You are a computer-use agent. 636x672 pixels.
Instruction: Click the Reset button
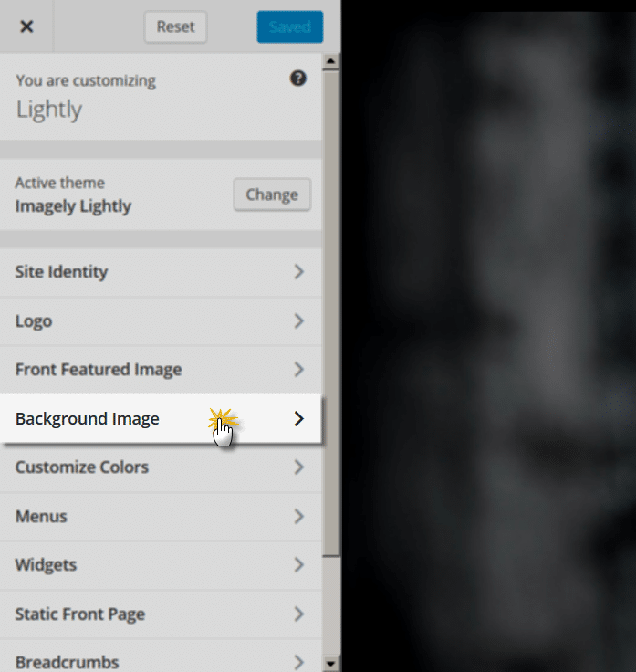(x=175, y=27)
